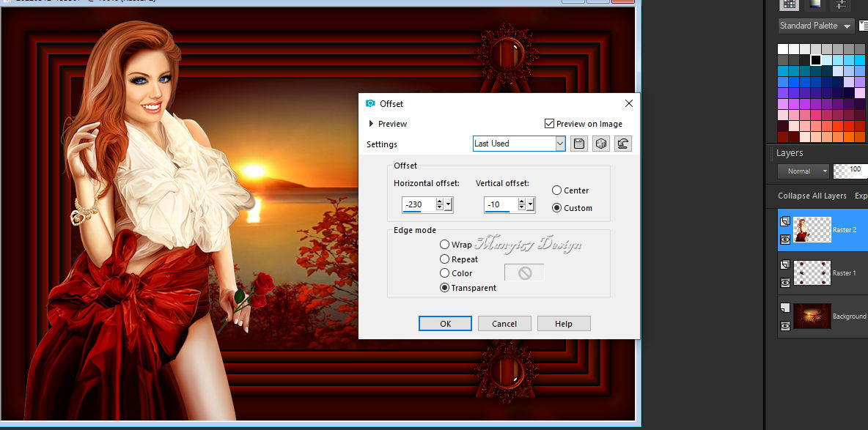Uncheck the Preview on Image checkbox
The image size is (868, 430).
549,123
